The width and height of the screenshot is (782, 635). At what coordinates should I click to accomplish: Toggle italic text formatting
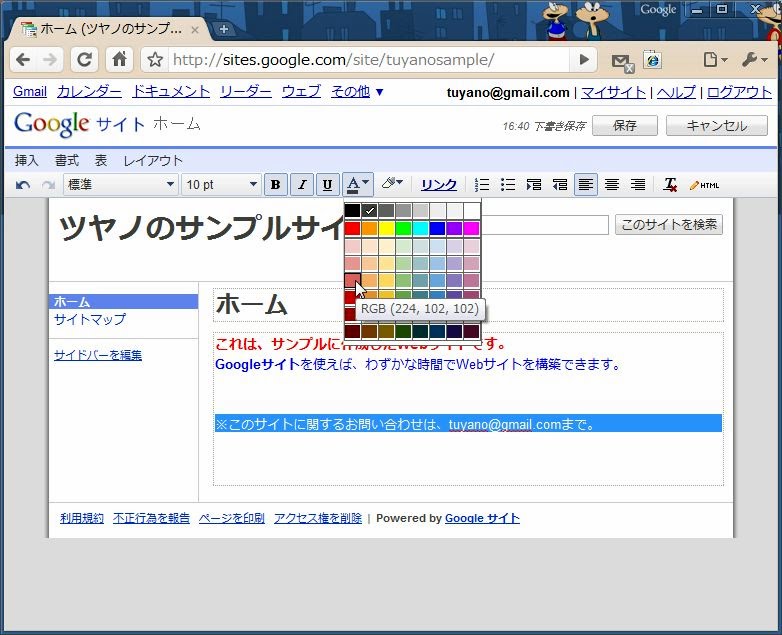tap(301, 185)
